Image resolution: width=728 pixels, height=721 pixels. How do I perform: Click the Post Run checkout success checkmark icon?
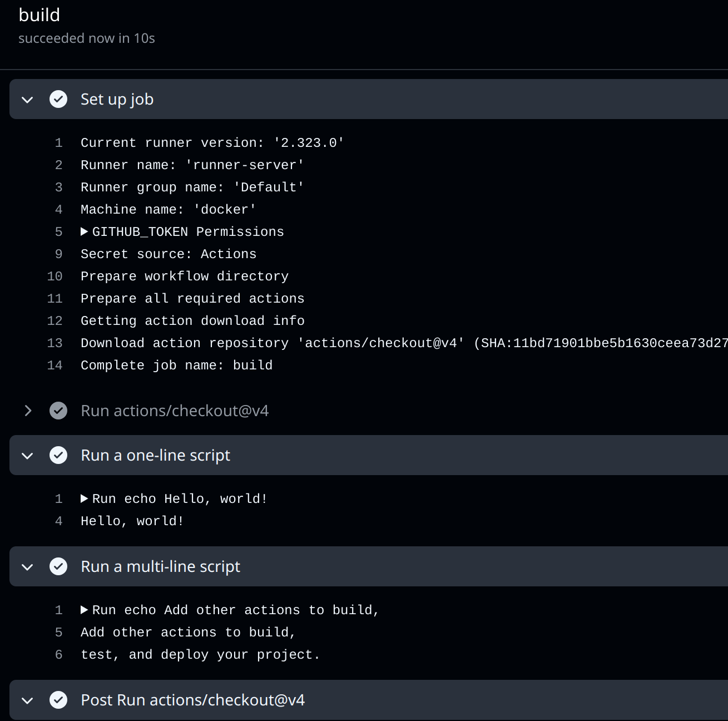point(58,700)
